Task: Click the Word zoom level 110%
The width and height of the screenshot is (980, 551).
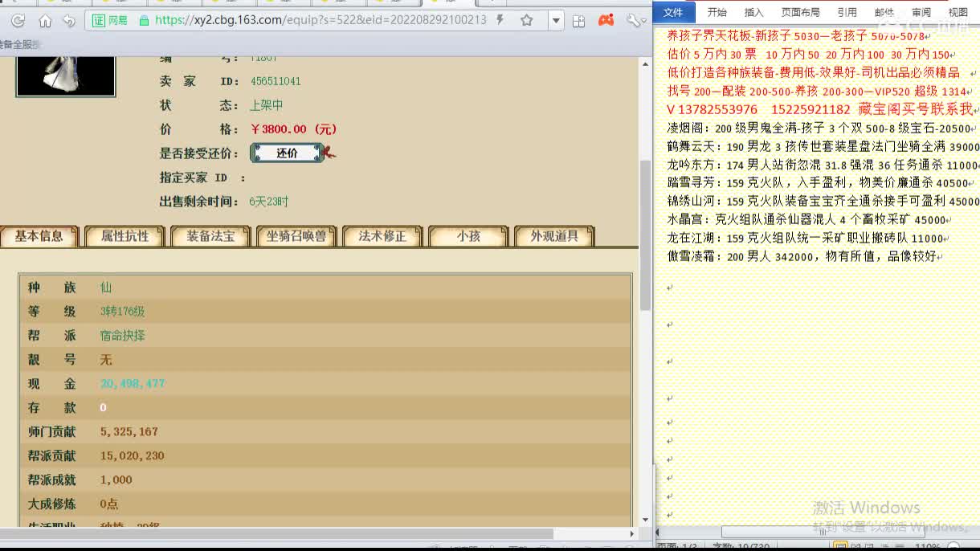Action: pyautogui.click(x=928, y=546)
